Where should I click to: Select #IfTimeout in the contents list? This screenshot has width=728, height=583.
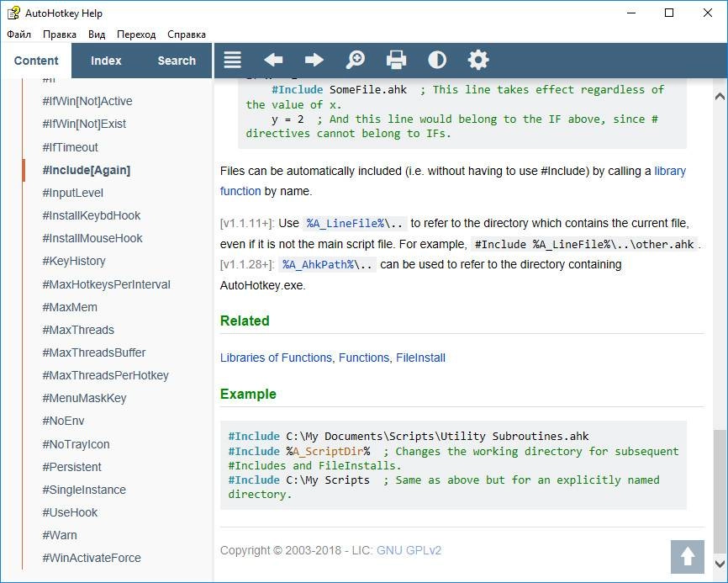(70, 147)
